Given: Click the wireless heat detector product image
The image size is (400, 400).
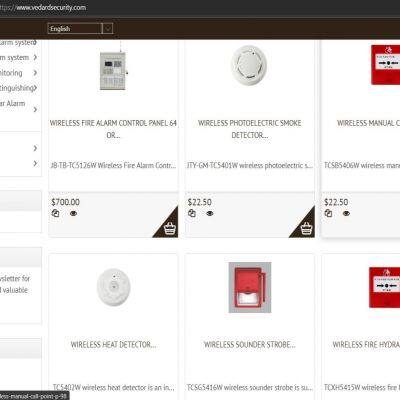Looking at the screenshot, I should tap(113, 287).
